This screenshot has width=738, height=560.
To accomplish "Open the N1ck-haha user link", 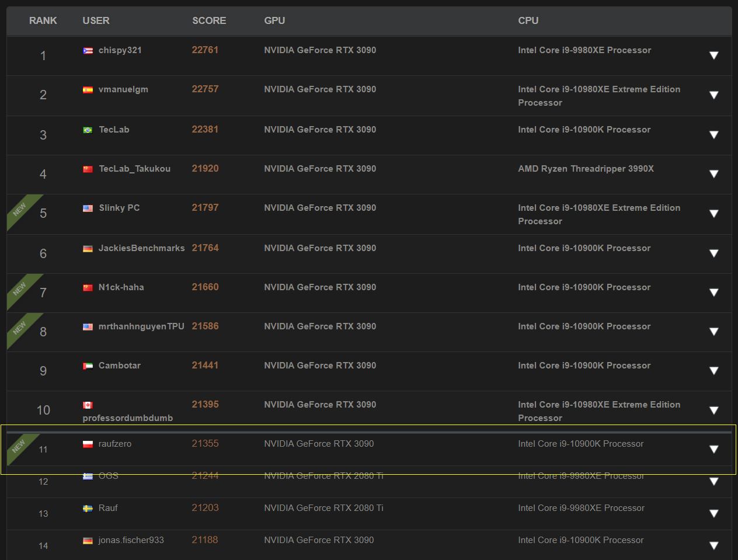I will click(121, 287).
